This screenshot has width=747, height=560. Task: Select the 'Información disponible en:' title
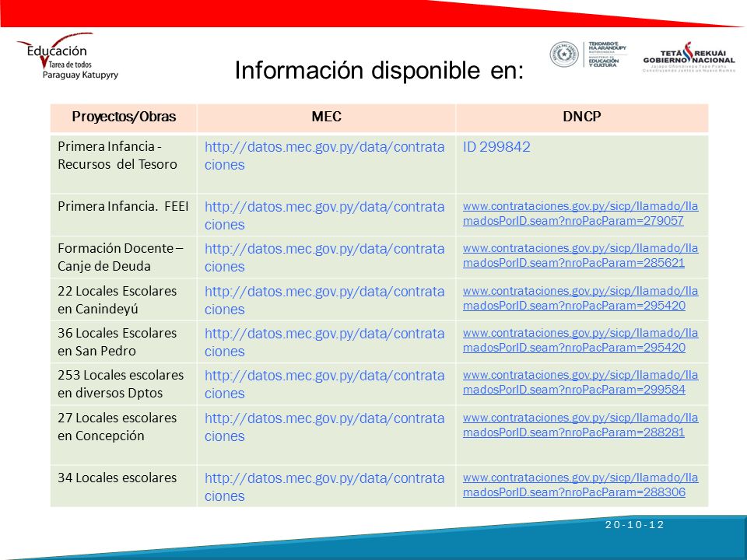[379, 71]
